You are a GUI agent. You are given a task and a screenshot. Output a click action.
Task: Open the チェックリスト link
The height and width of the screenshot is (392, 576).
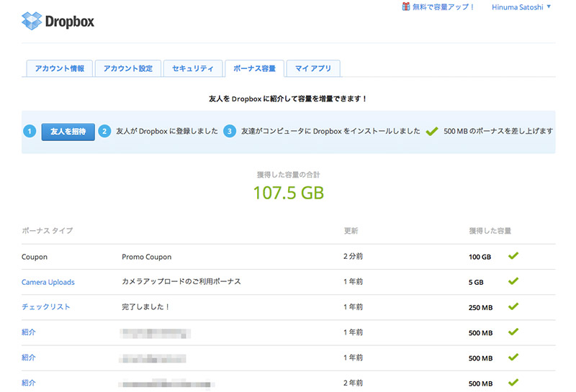point(46,307)
